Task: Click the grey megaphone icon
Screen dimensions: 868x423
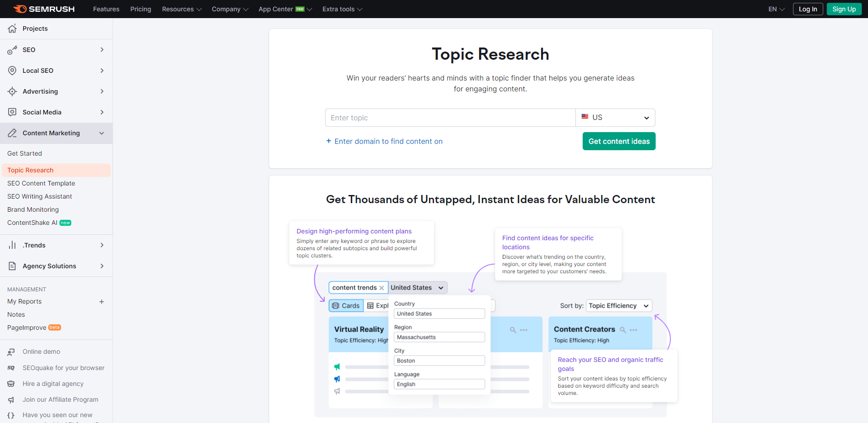Action: point(337,391)
